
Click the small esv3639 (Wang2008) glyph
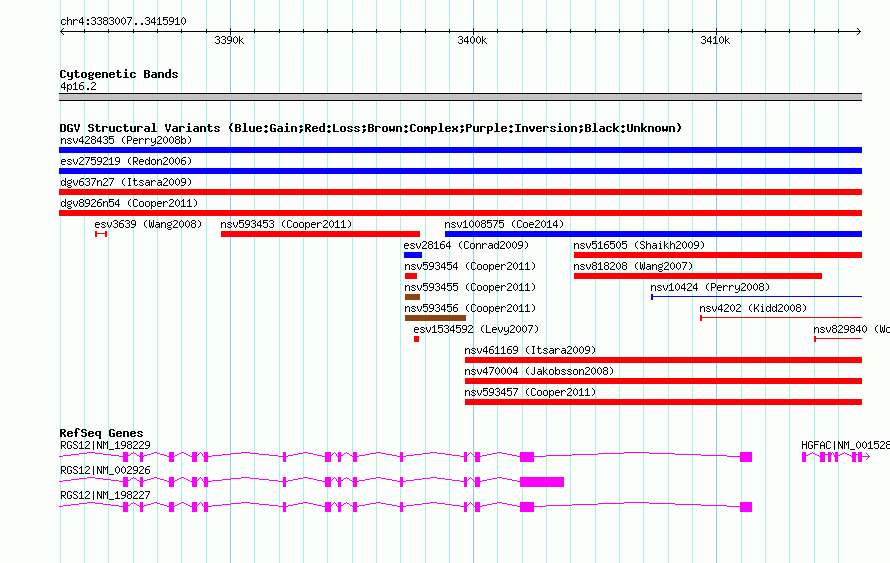(x=101, y=234)
